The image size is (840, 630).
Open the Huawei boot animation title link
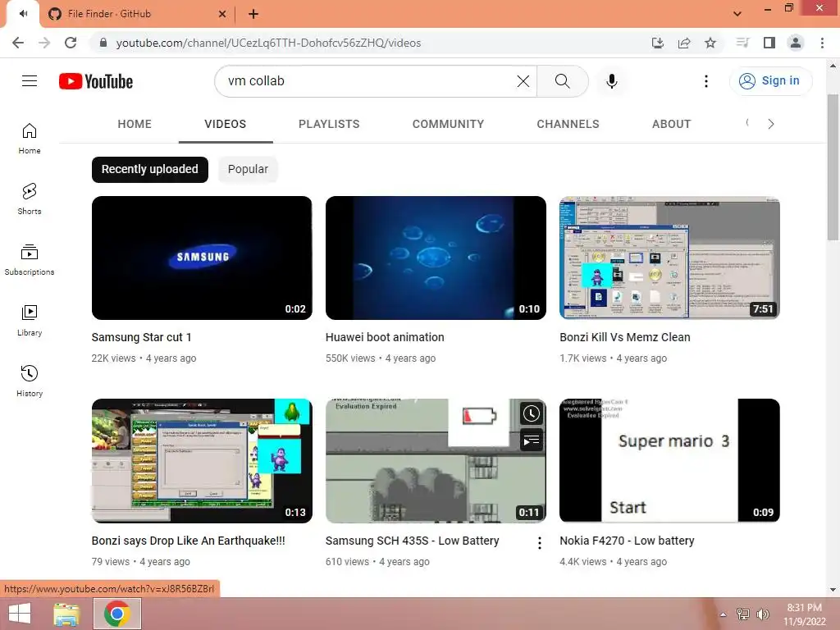click(385, 337)
